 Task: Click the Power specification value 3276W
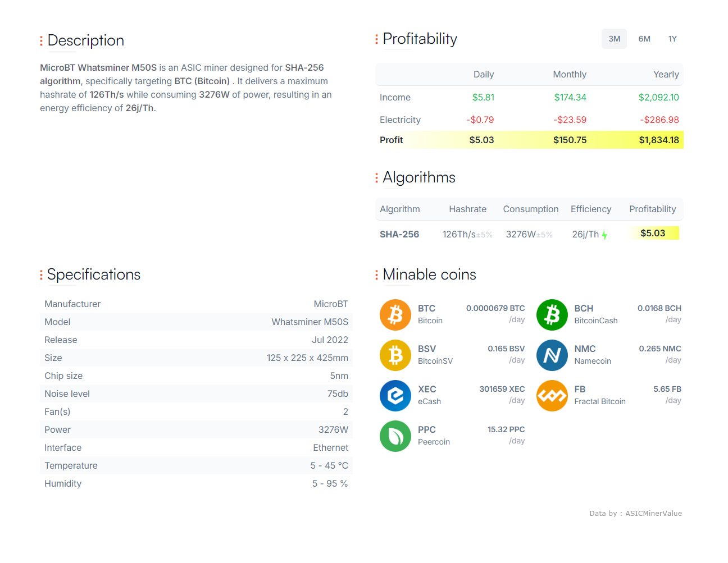click(x=333, y=429)
